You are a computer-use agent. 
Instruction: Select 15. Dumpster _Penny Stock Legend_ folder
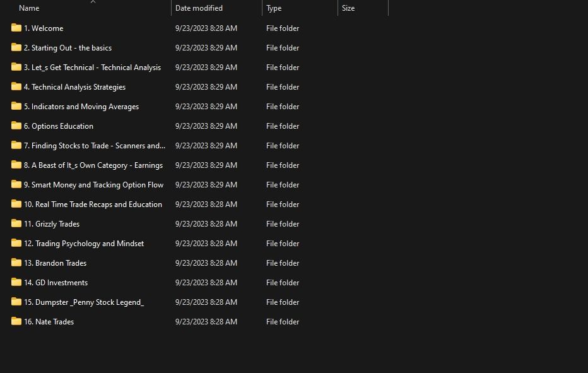[x=83, y=302]
